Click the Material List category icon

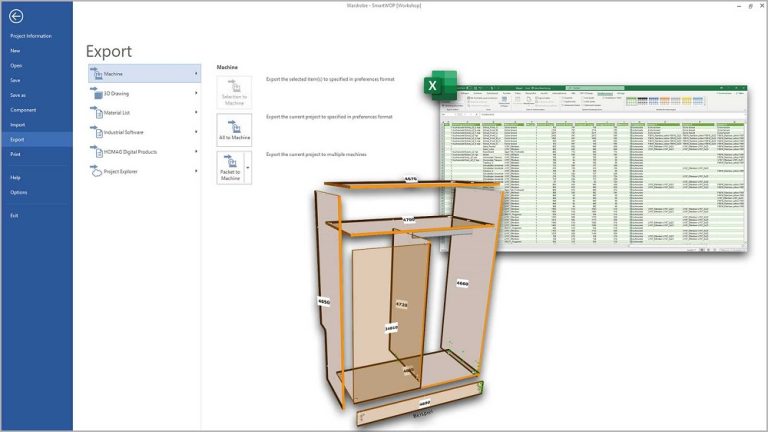point(96,113)
